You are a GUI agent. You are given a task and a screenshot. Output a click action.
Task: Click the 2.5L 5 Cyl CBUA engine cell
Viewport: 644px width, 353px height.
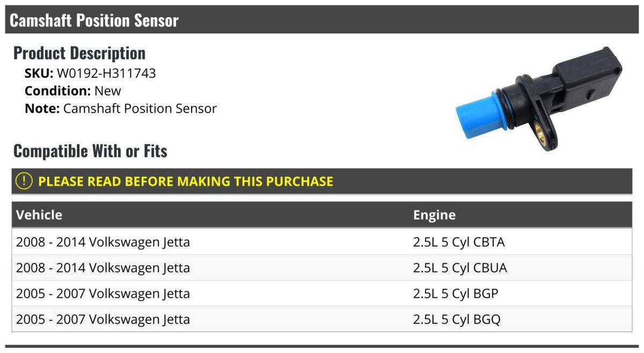coord(460,268)
